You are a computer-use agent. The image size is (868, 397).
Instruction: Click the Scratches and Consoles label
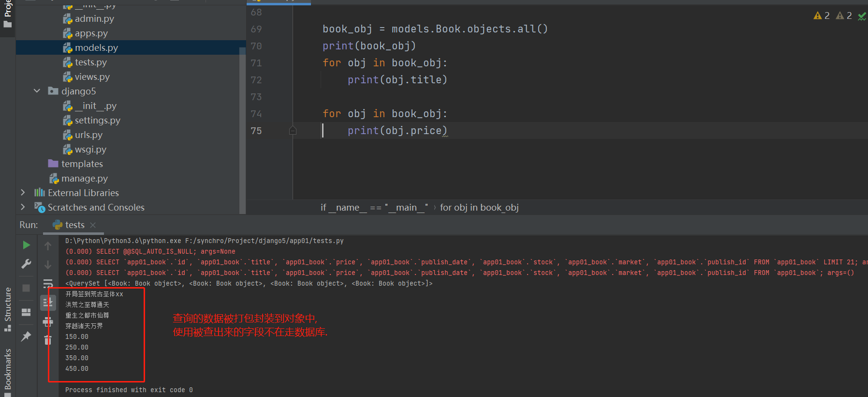coord(96,207)
